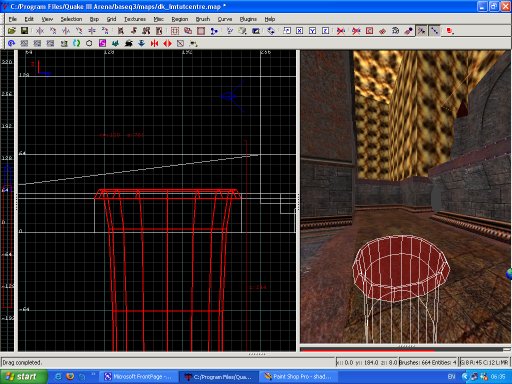Click the select complete tall icon
The width and height of the screenshot is (512, 384).
click(121, 31)
